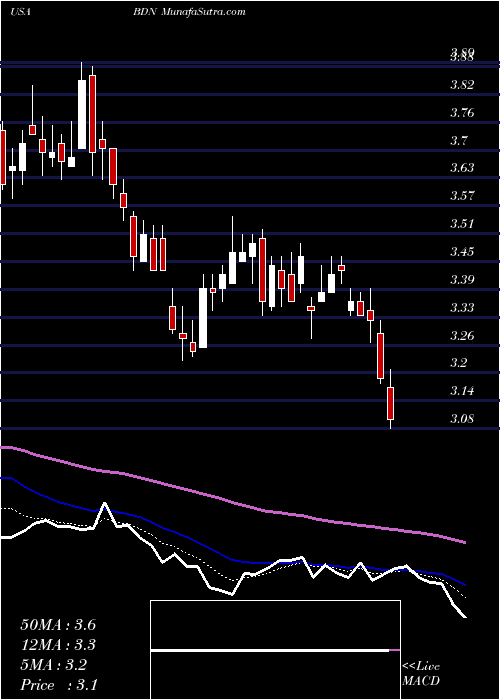This screenshot has width=500, height=700.
Task: Click the 5MA : 3.2 readout
Action: [x=53, y=665]
